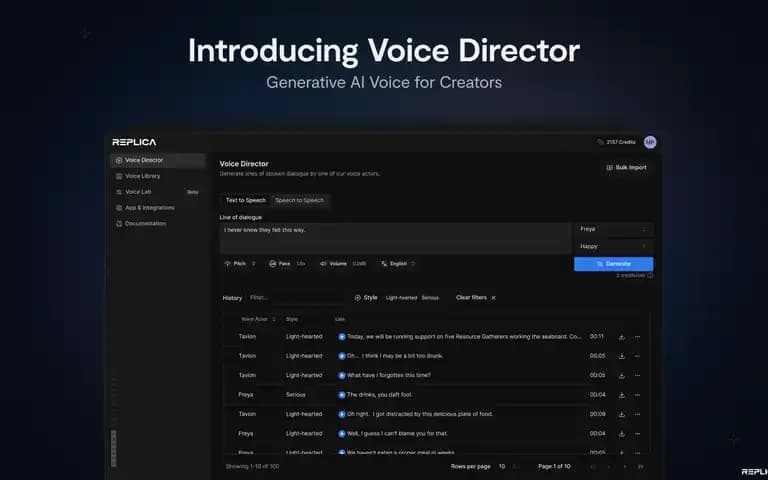Play the 'Today, we will be running support' line
The height and width of the screenshot is (480, 768).
click(342, 337)
